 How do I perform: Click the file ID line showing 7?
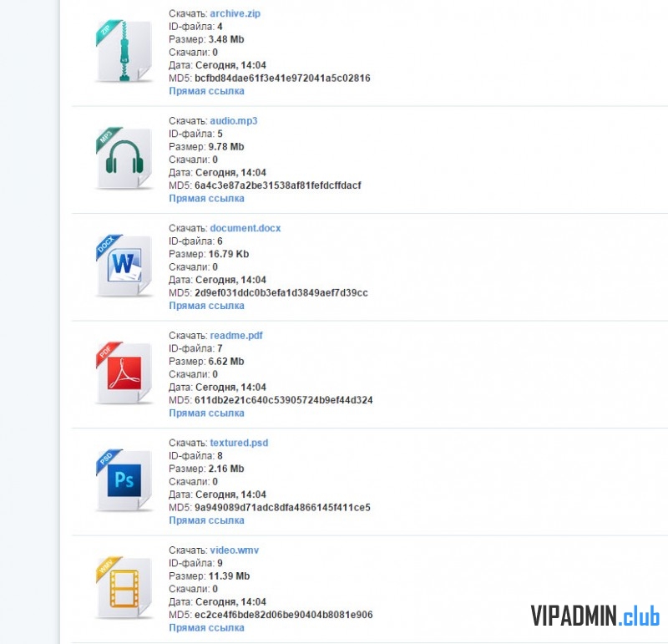195,349
